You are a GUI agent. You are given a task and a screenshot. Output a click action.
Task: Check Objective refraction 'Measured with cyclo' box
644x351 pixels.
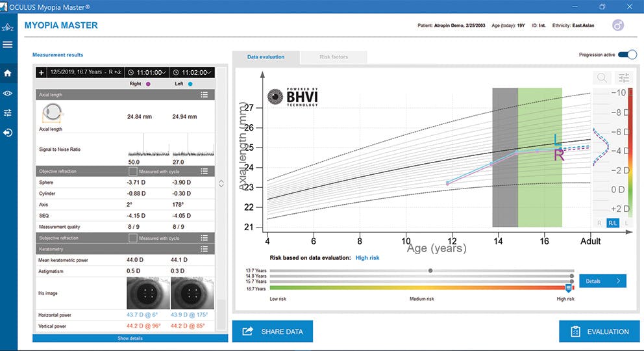click(x=133, y=171)
